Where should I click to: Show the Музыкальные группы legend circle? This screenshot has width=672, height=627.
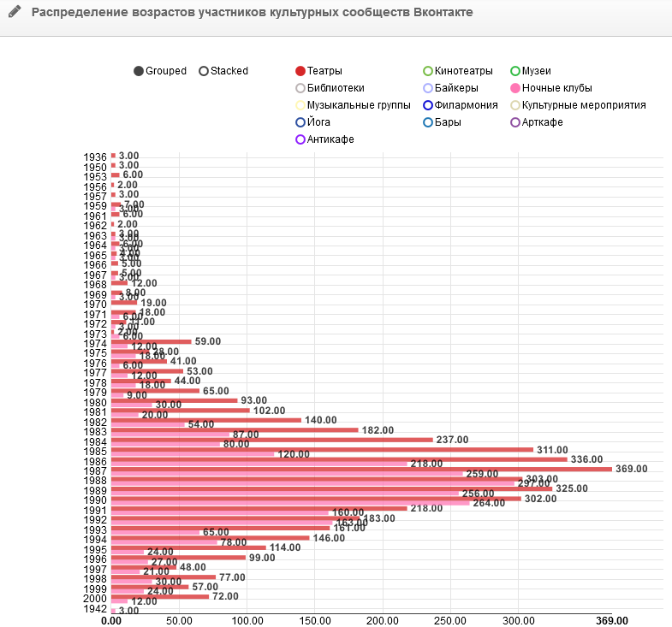tap(300, 105)
